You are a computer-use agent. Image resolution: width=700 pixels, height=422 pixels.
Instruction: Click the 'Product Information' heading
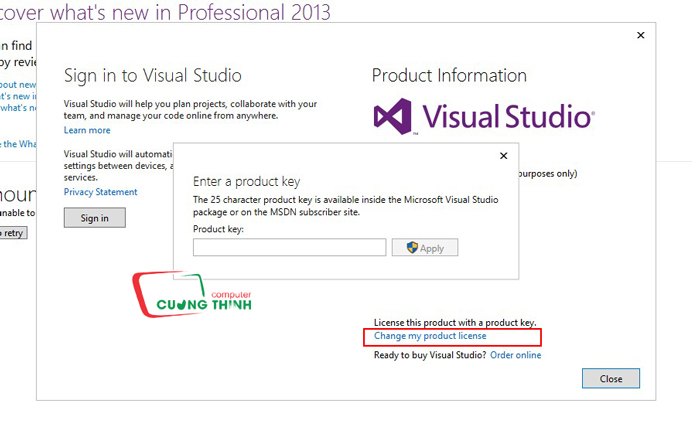(x=449, y=75)
